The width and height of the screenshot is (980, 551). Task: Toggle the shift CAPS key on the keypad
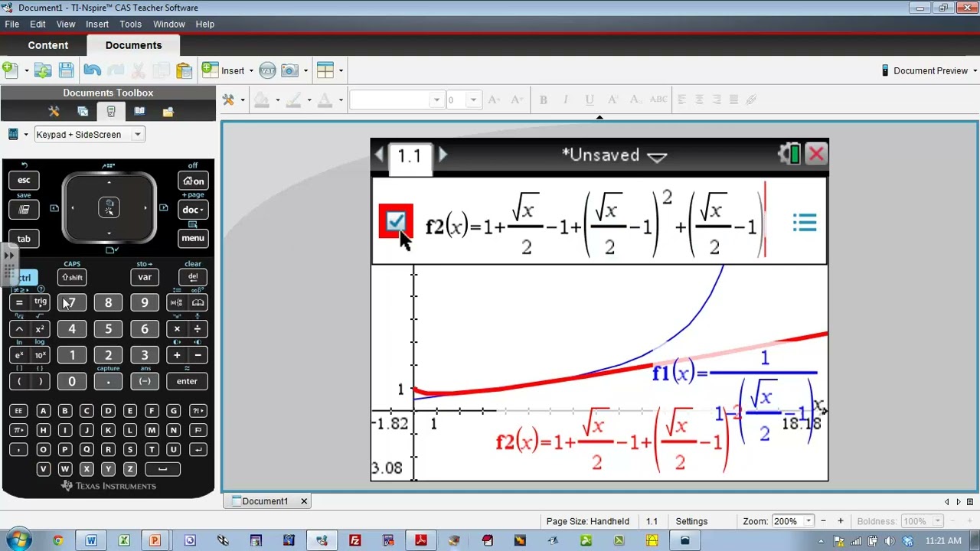72,277
